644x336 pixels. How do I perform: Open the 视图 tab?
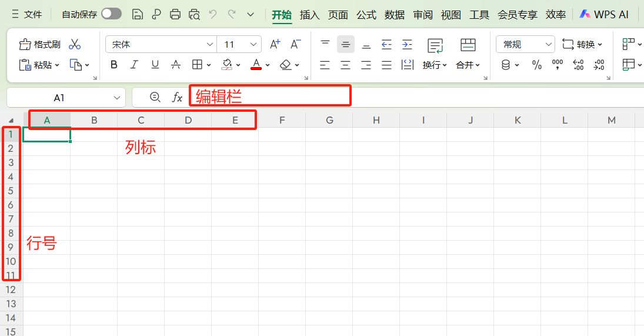451,15
